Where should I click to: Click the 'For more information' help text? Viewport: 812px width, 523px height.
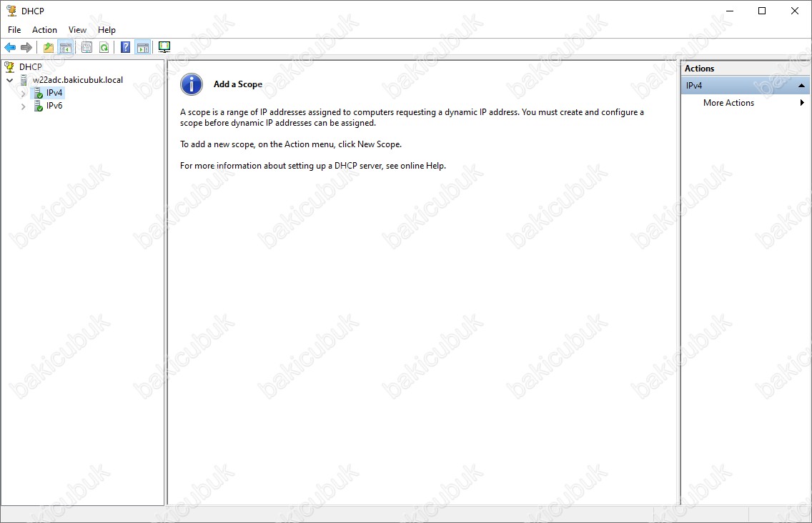click(313, 166)
